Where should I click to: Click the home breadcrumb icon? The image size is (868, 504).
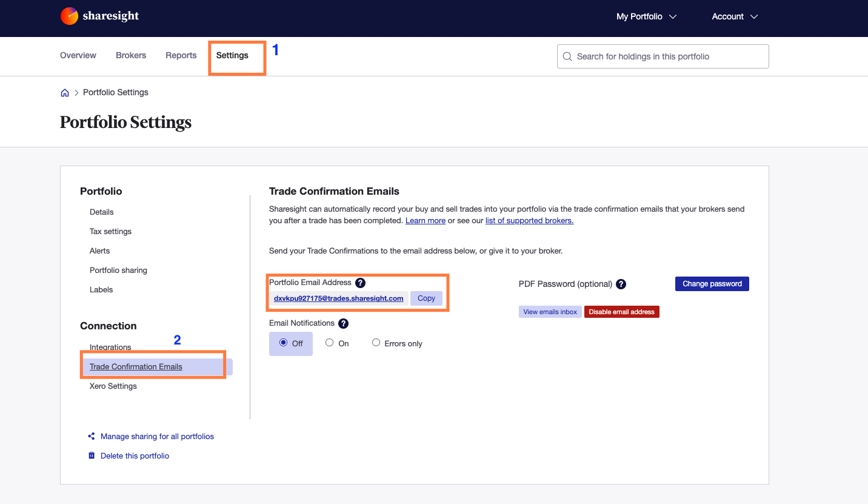coord(65,93)
